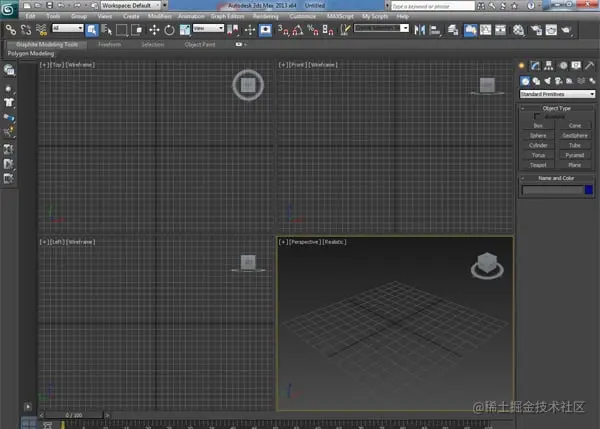Click the Select and Link tool
The height and width of the screenshot is (429, 600).
click(11, 30)
